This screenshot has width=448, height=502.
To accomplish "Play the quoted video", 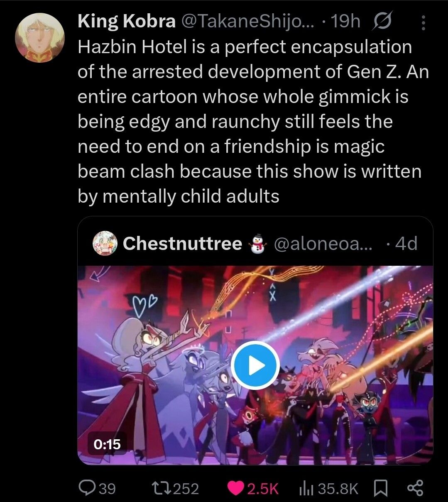I will (x=255, y=365).
